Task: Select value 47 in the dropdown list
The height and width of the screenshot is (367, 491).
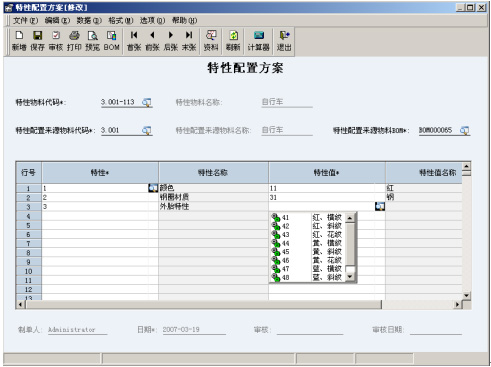Action: coord(307,269)
